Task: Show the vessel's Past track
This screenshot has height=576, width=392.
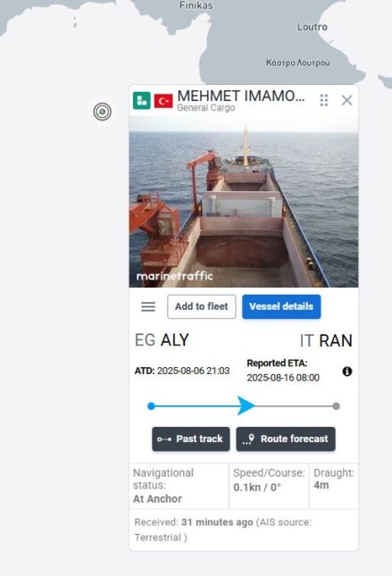Action: pos(191,438)
